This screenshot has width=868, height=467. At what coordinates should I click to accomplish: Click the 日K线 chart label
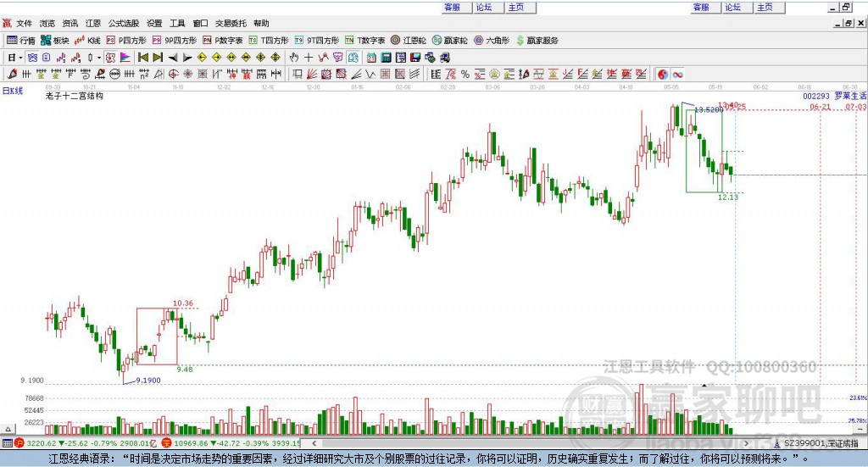coord(13,91)
